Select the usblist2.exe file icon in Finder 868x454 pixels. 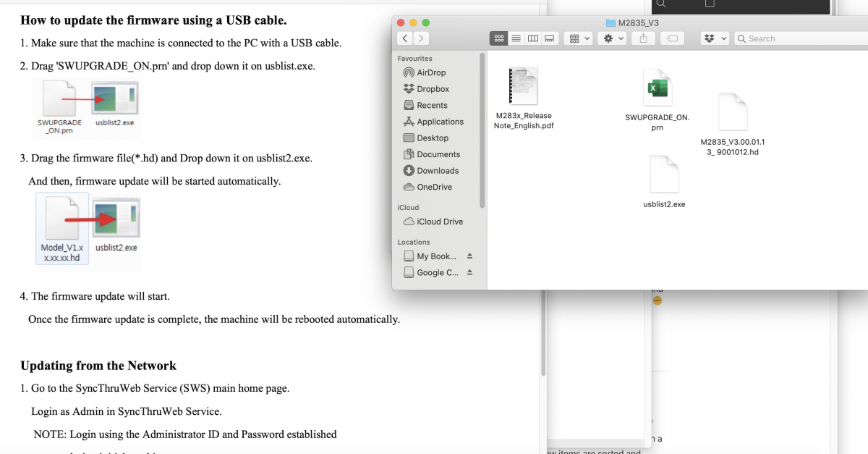[664, 174]
